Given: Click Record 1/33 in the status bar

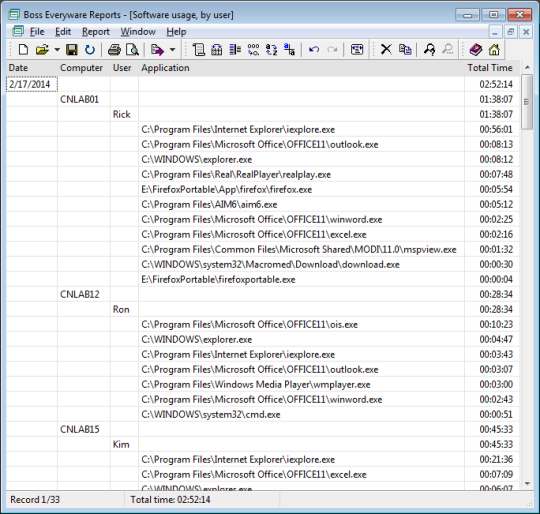Looking at the screenshot, I should pyautogui.click(x=35, y=500).
